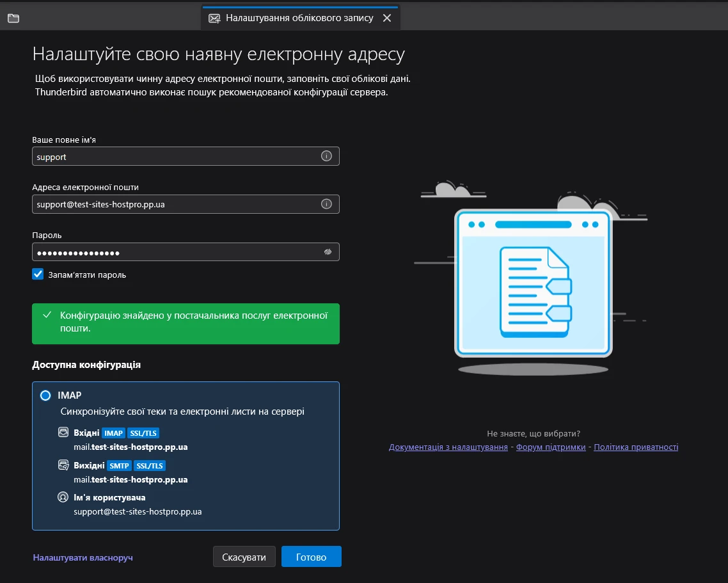Toggle password visibility with the eye icon

(x=326, y=252)
